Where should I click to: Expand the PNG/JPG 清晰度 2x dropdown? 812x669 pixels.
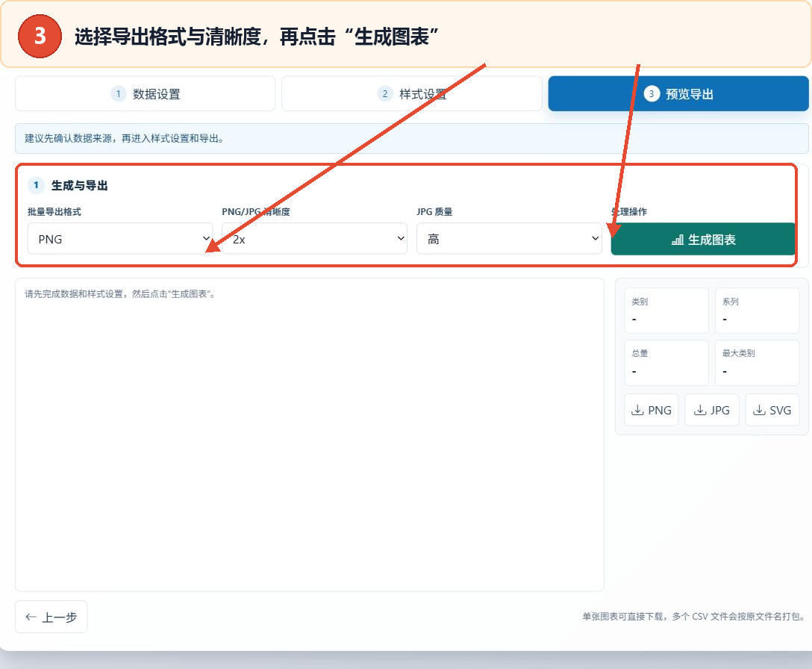tap(314, 239)
